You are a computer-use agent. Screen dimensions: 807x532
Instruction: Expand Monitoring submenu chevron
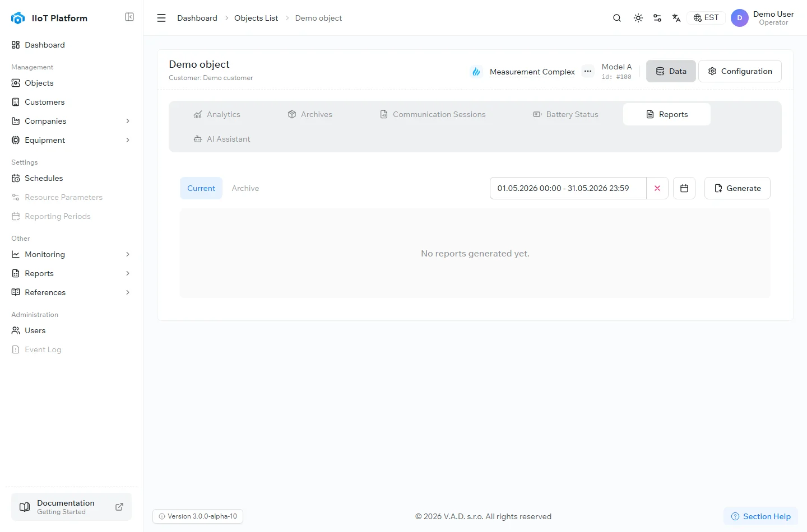coord(128,254)
